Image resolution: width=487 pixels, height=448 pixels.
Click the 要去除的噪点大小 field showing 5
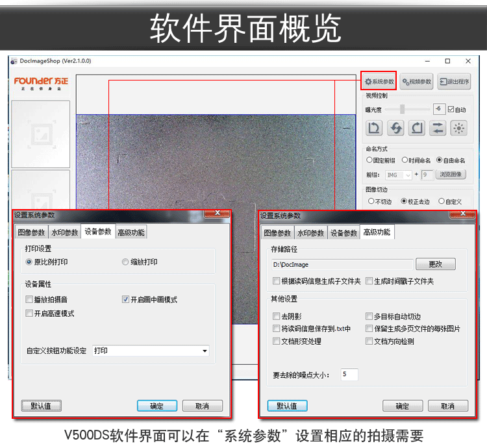click(349, 375)
